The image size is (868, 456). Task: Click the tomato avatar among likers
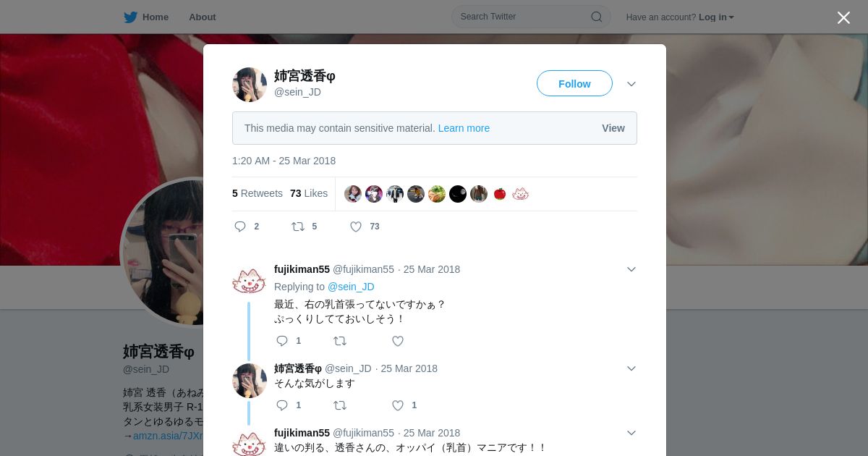tap(500, 194)
